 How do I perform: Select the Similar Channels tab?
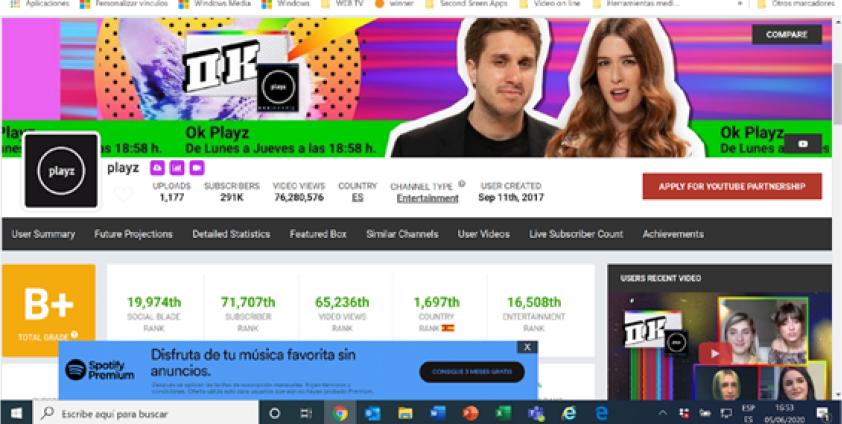402,234
